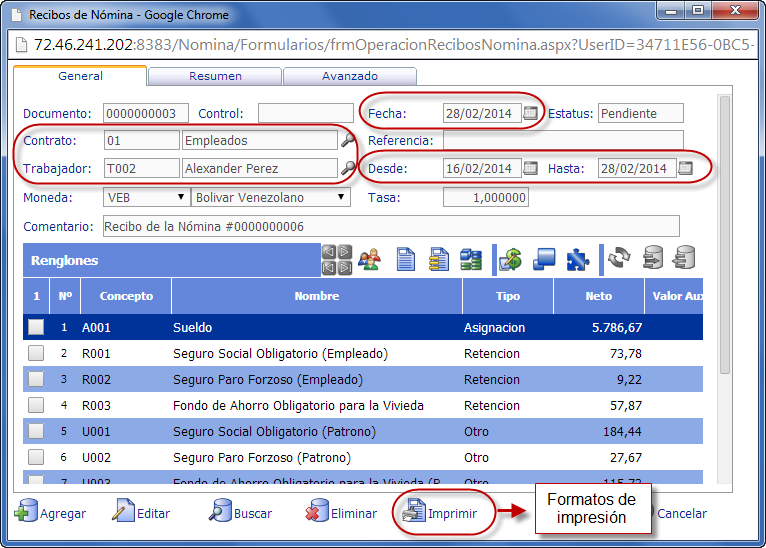Click the next record arrow in Renglones

point(345,252)
